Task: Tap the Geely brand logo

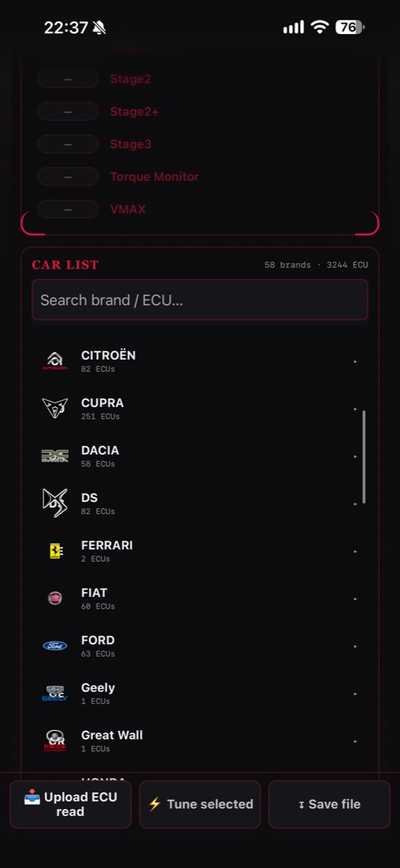Action: [54, 693]
